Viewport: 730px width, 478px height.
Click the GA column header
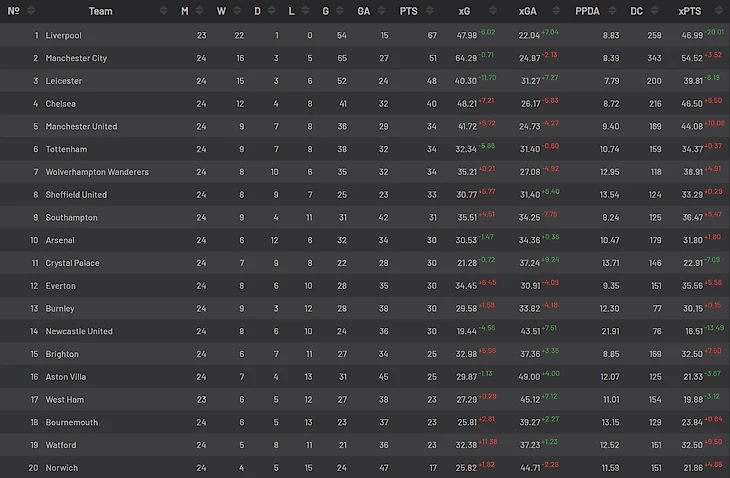click(x=363, y=11)
